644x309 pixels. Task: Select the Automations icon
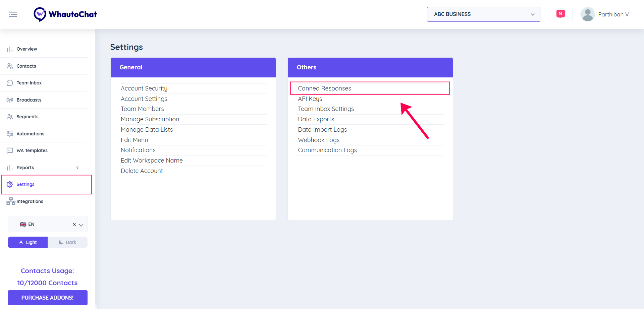[x=9, y=134]
